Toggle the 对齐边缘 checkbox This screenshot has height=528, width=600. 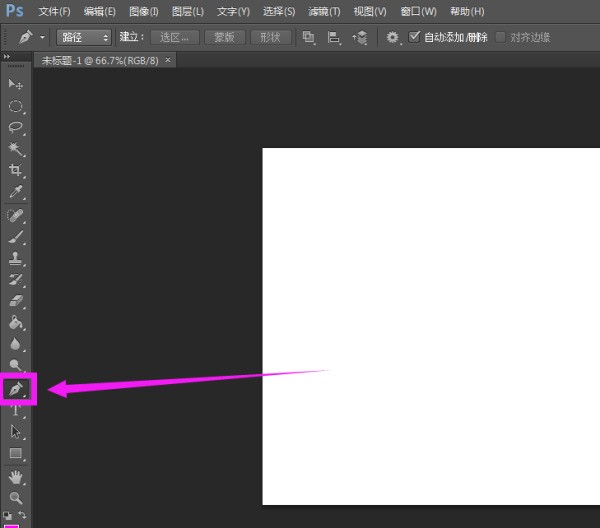[501, 37]
